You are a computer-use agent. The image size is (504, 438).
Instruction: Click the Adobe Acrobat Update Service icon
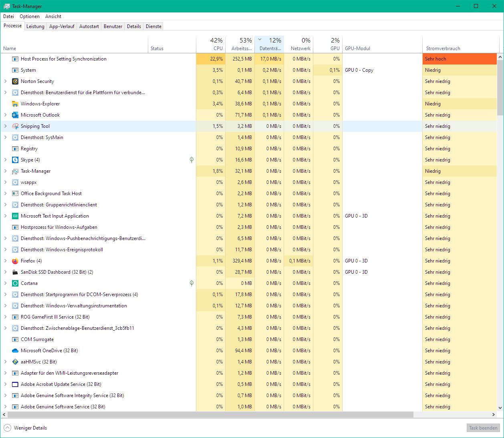(15, 384)
